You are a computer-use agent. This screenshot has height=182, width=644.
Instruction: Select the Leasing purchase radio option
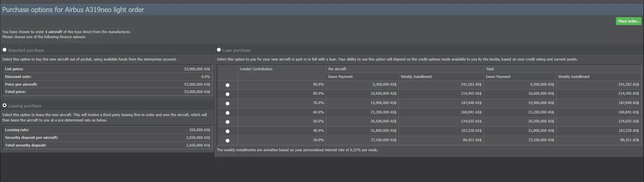pyautogui.click(x=5, y=105)
